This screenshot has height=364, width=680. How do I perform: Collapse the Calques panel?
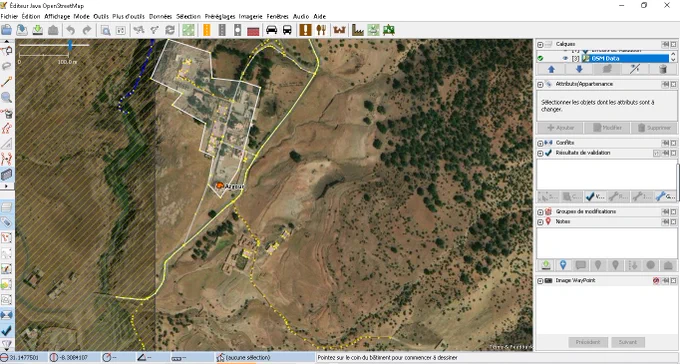(540, 44)
